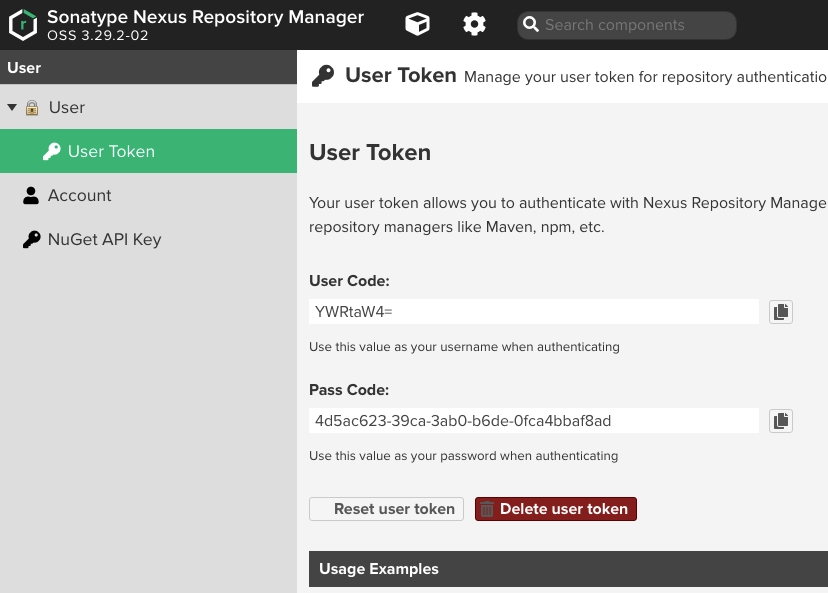Collapse the User tree node arrow
828x593 pixels.
[12, 107]
